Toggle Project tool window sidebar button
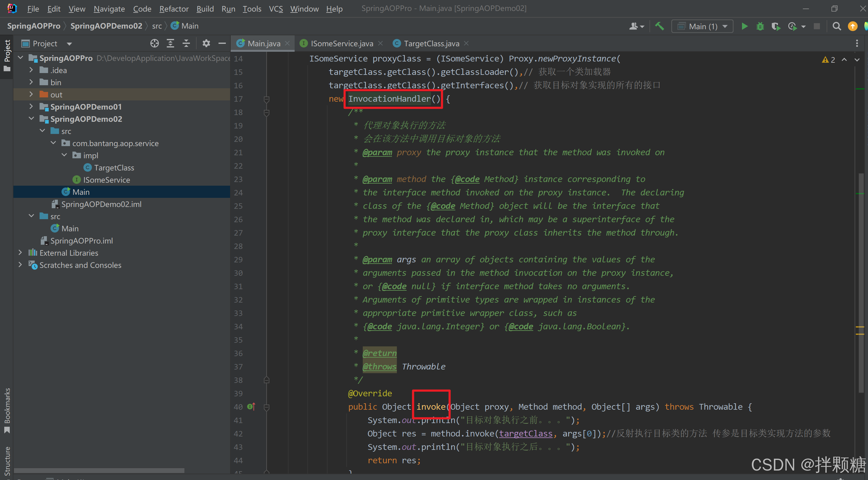Viewport: 868px width, 480px height. coord(7,56)
